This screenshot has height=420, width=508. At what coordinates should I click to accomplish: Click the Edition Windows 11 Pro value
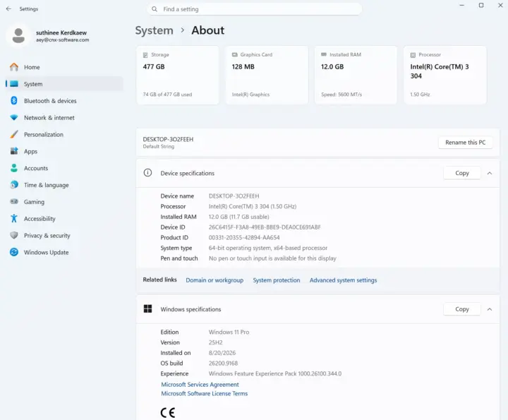point(229,332)
